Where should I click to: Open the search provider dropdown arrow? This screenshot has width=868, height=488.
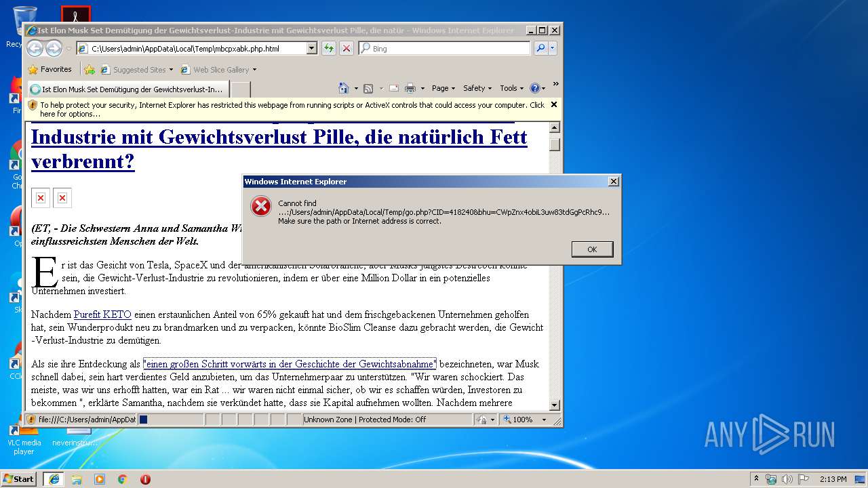[x=553, y=48]
